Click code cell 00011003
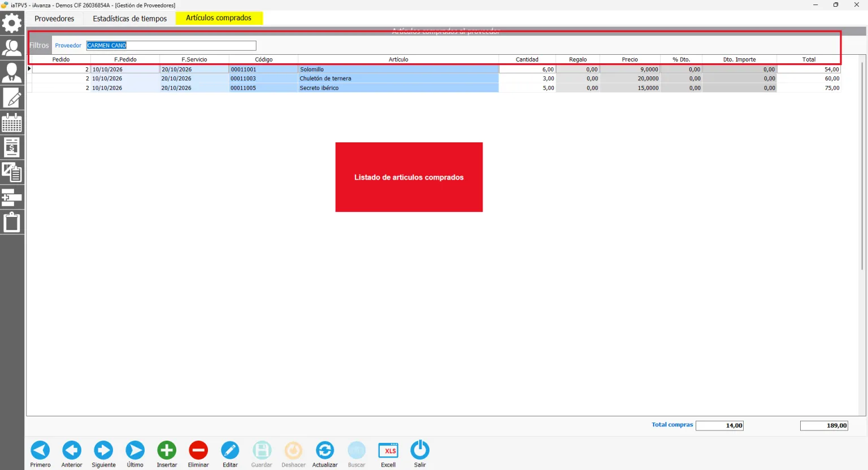Viewport: 868px width, 470px height. (x=263, y=79)
